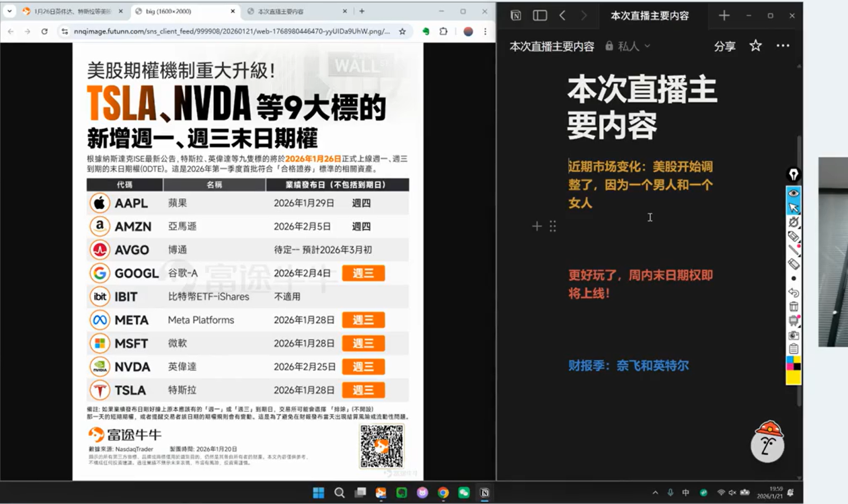Bookmark this page with star icon
The width and height of the screenshot is (848, 504).
coord(402,31)
